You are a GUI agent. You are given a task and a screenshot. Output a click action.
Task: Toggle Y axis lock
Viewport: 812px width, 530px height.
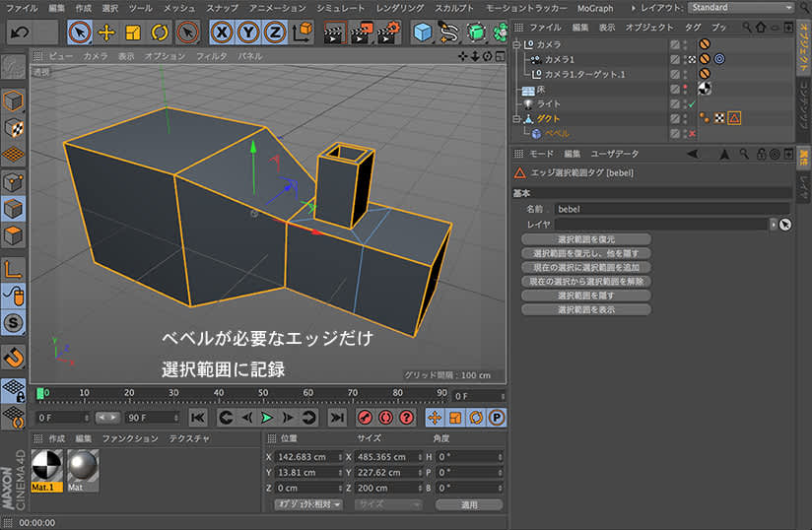pyautogui.click(x=248, y=33)
